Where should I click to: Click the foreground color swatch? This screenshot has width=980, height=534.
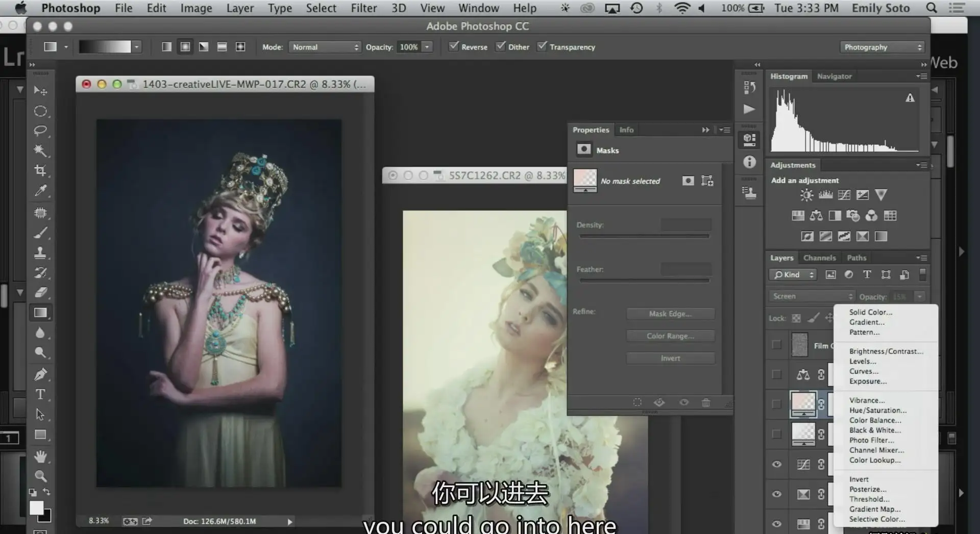[x=37, y=507]
